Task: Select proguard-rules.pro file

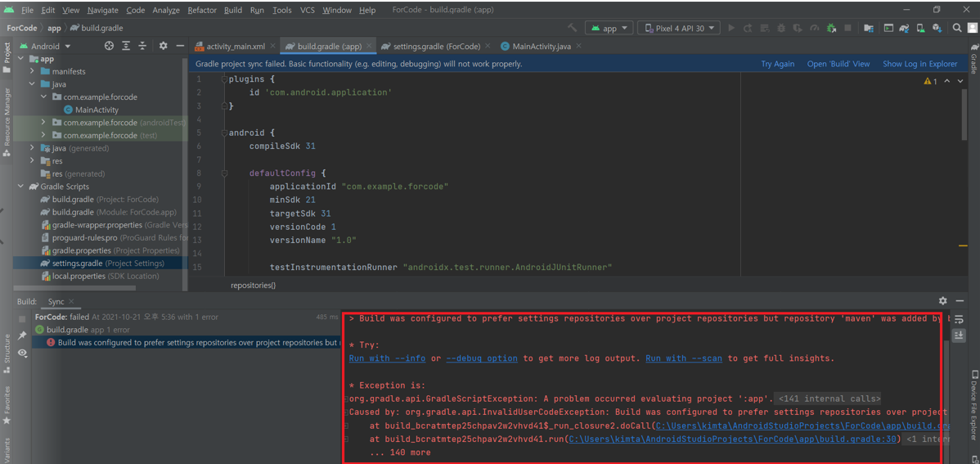Action: pyautogui.click(x=115, y=237)
